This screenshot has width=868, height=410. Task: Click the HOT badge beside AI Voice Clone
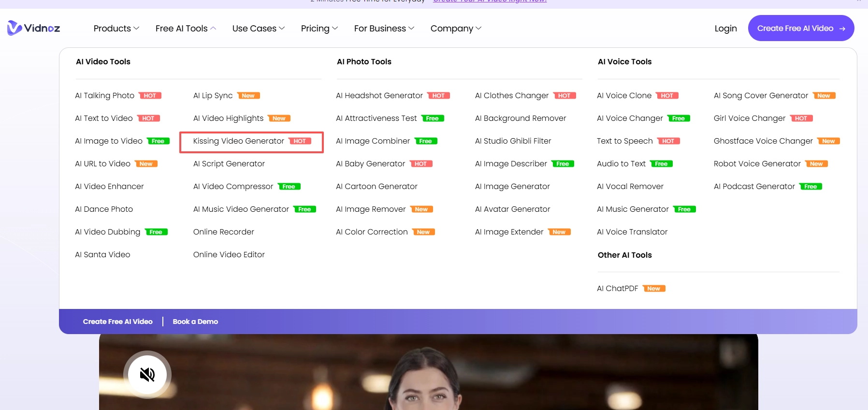[x=667, y=96]
